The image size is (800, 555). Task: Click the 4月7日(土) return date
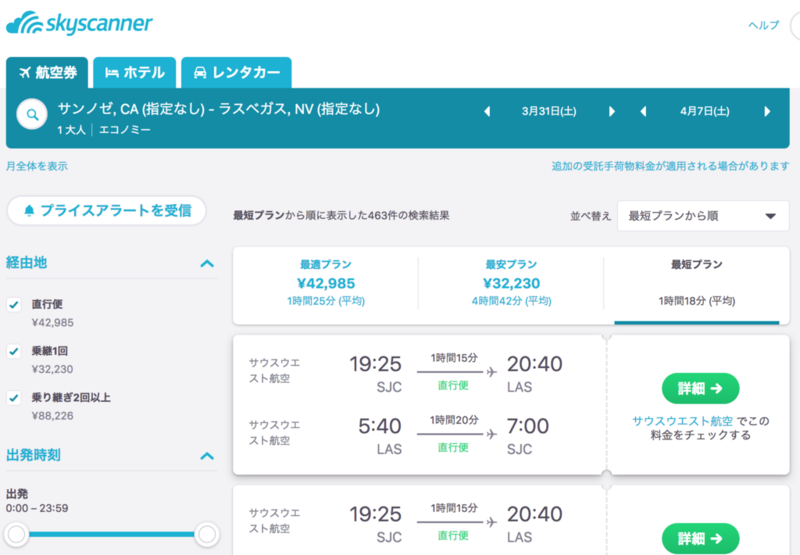tap(705, 111)
